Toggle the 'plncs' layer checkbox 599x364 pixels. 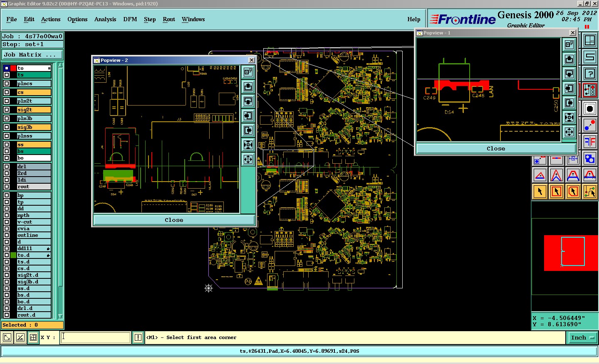(6, 84)
